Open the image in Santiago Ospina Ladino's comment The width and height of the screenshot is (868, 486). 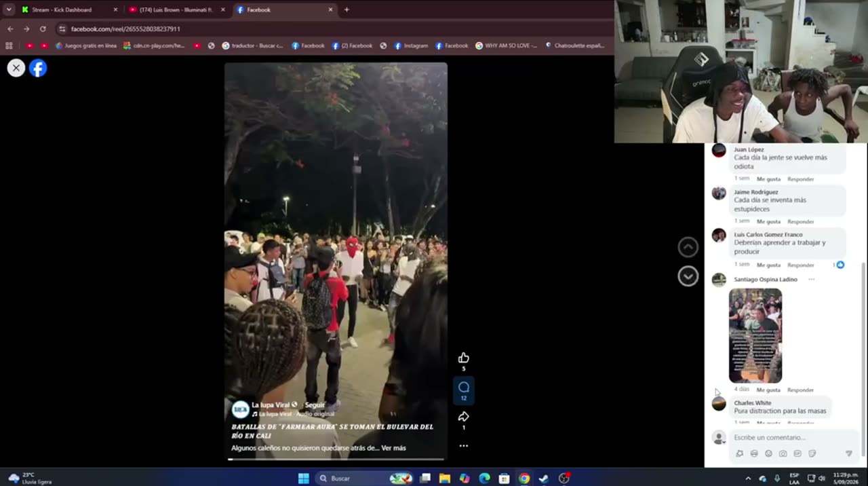click(755, 335)
